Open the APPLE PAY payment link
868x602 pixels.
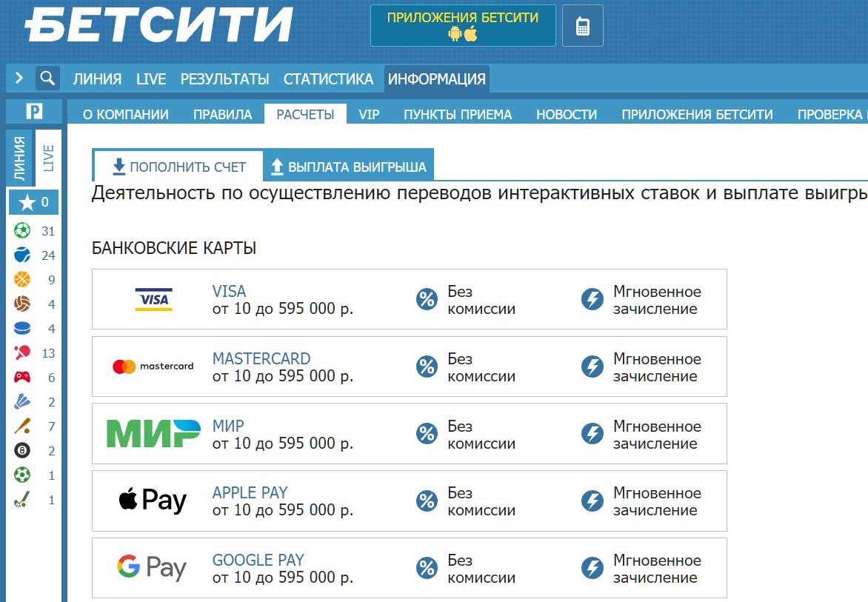click(250, 492)
